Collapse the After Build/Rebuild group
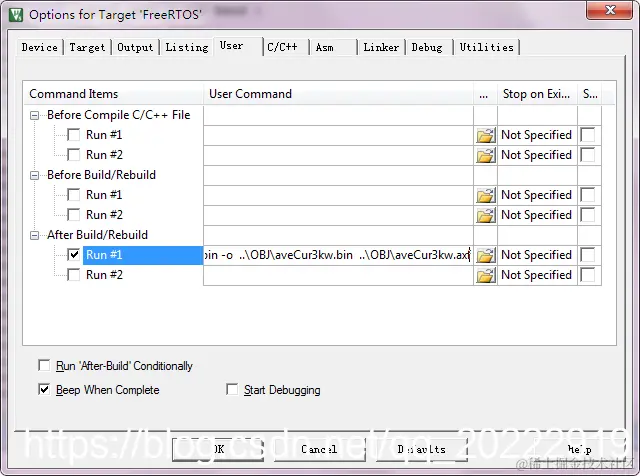 [x=35, y=236]
